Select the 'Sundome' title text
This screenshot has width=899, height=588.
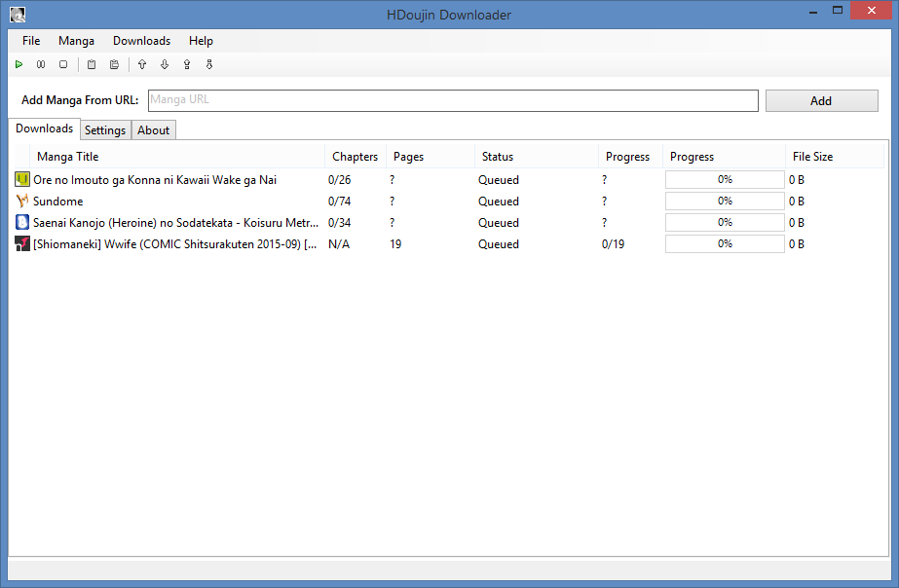point(57,202)
